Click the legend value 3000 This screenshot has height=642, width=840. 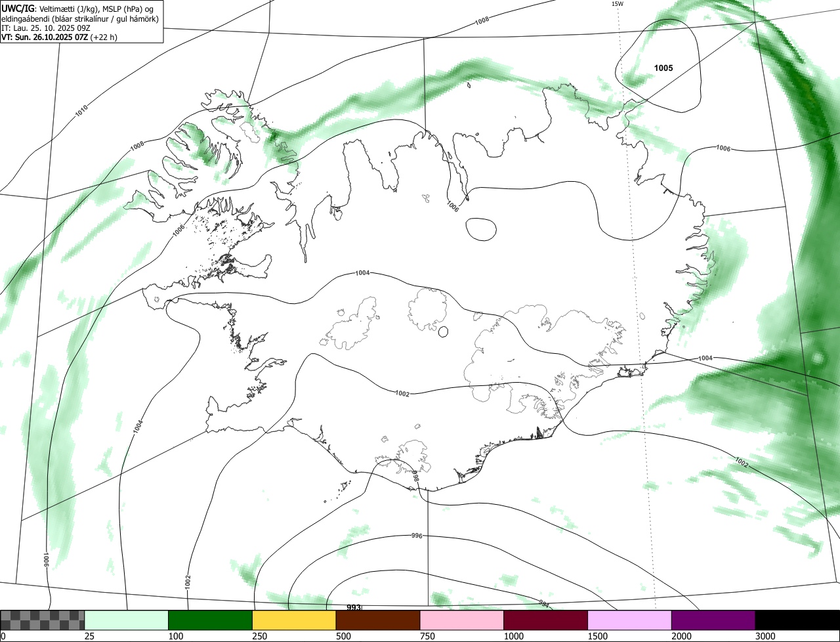(765, 636)
